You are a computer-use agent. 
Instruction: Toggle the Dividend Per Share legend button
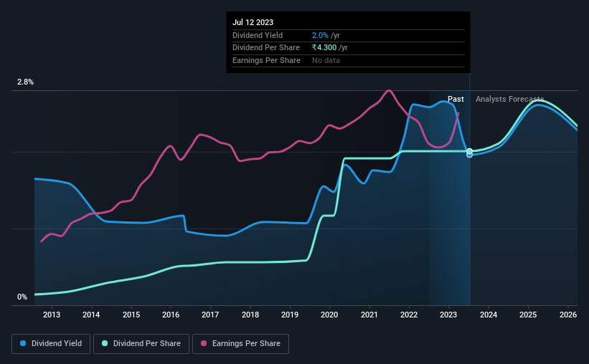[141, 344]
